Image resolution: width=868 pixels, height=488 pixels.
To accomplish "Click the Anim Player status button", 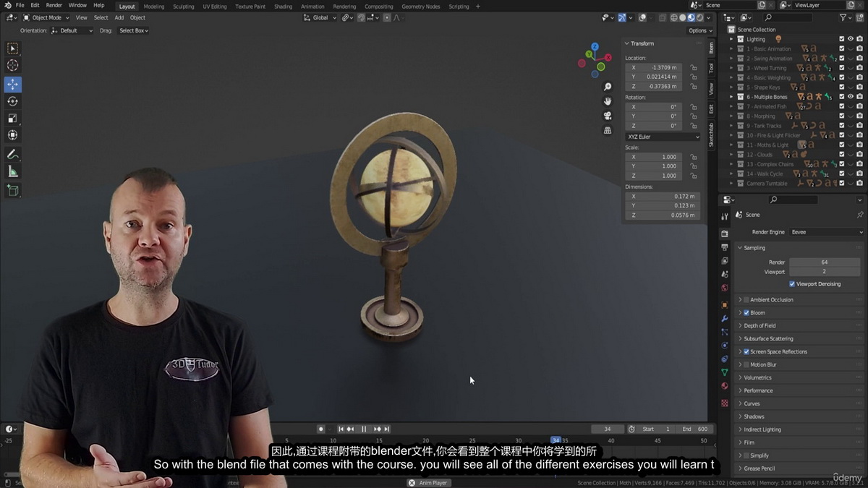I will click(x=428, y=483).
